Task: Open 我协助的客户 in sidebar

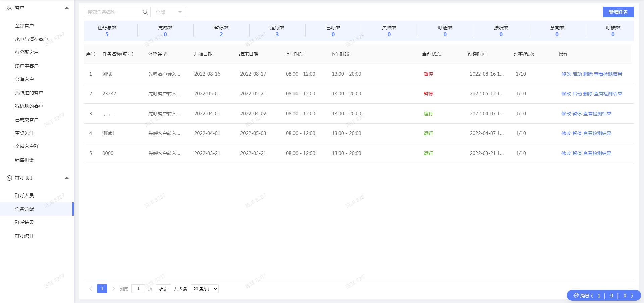Action: 29,106
